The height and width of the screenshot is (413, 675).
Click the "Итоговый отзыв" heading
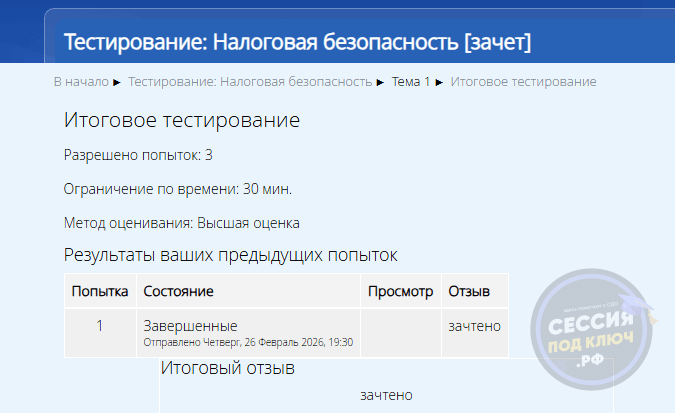pos(228,369)
